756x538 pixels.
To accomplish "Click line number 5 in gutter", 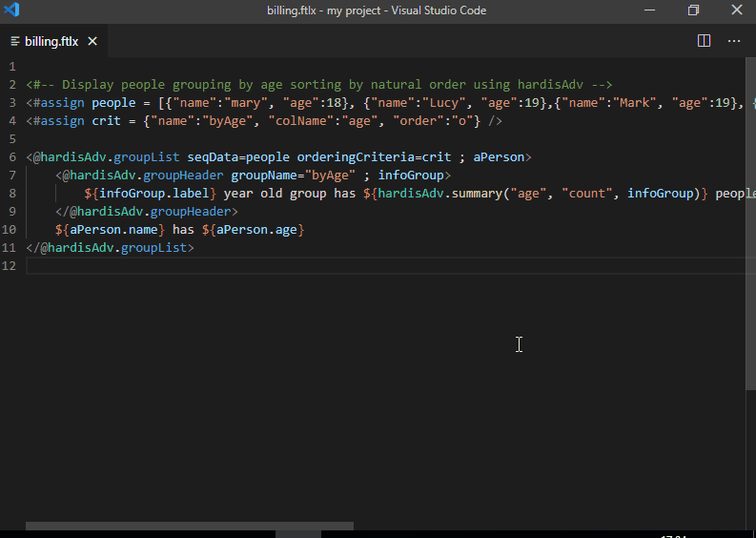I will pos(12,139).
